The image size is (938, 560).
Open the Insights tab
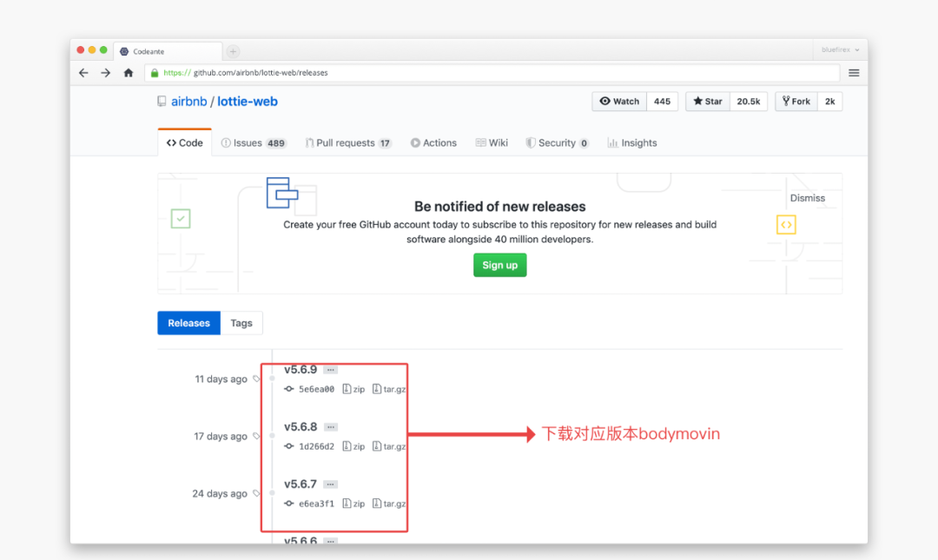tap(632, 143)
